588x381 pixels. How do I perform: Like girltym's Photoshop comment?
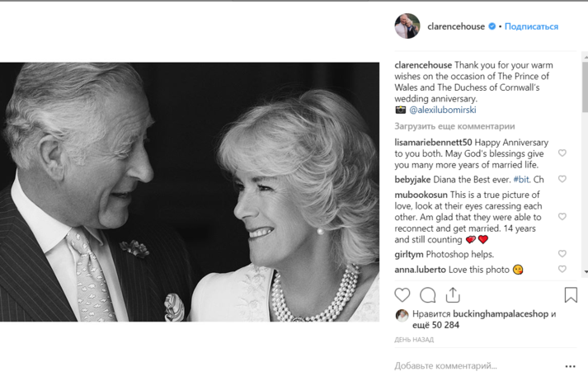tap(562, 254)
